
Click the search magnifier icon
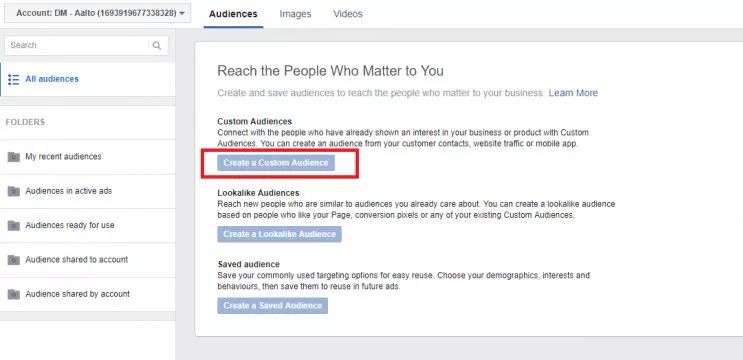tap(156, 45)
